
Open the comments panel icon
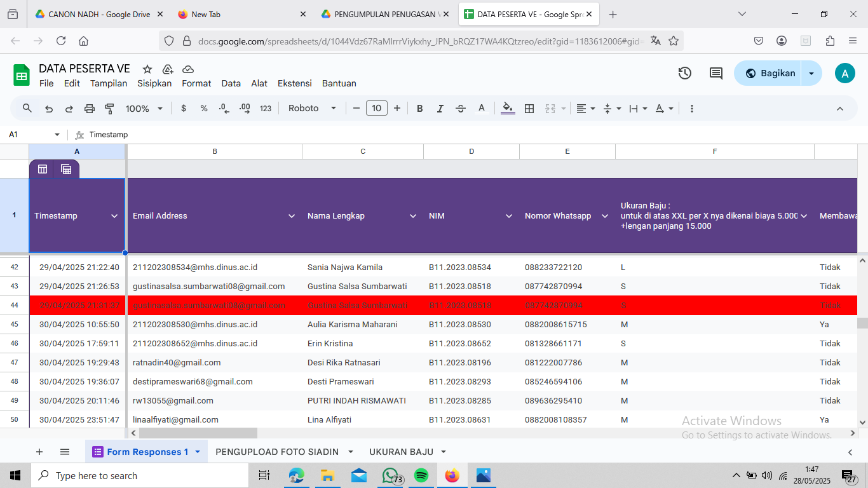click(x=716, y=73)
